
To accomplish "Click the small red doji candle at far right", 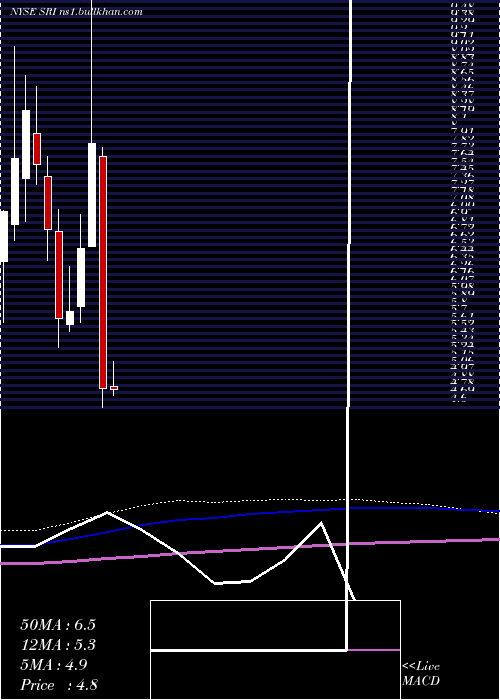I will (114, 388).
